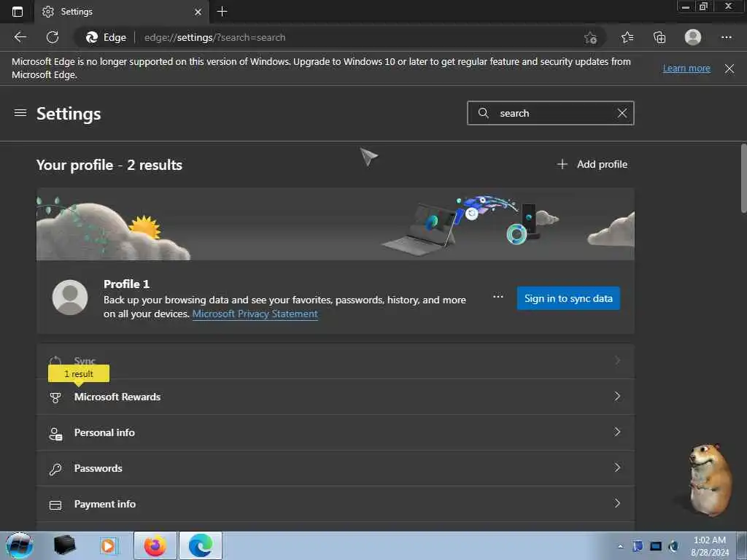Show hidden system tray icons arrow
747x560 pixels.
[x=620, y=546]
